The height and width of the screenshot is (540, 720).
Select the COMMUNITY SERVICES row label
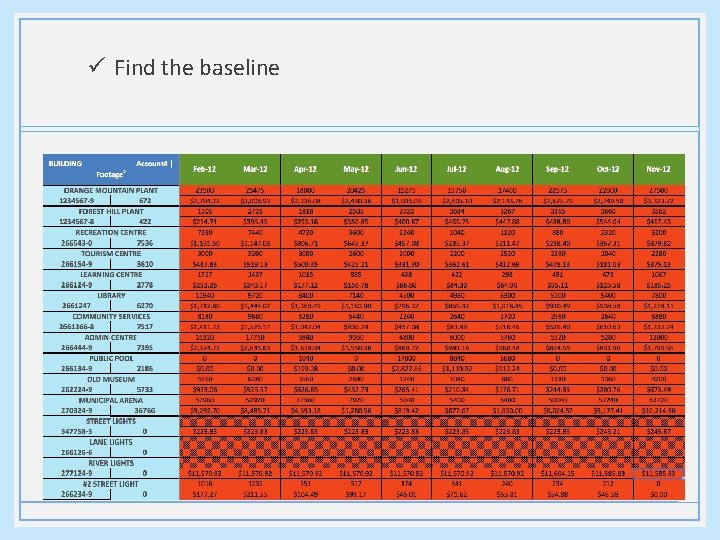tap(111, 316)
